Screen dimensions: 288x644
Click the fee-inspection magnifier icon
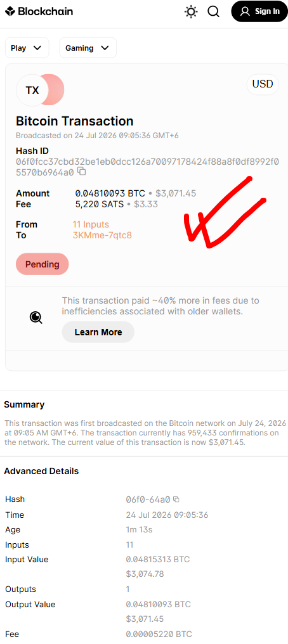tap(36, 317)
